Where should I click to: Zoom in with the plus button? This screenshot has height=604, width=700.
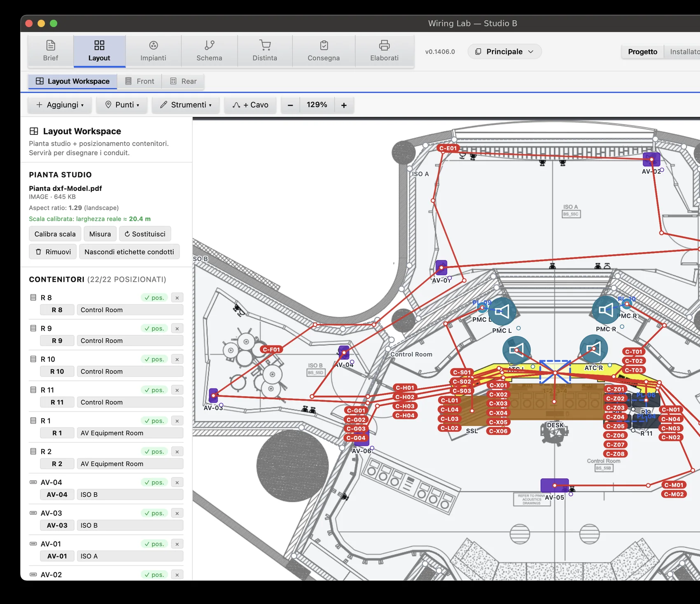[344, 105]
